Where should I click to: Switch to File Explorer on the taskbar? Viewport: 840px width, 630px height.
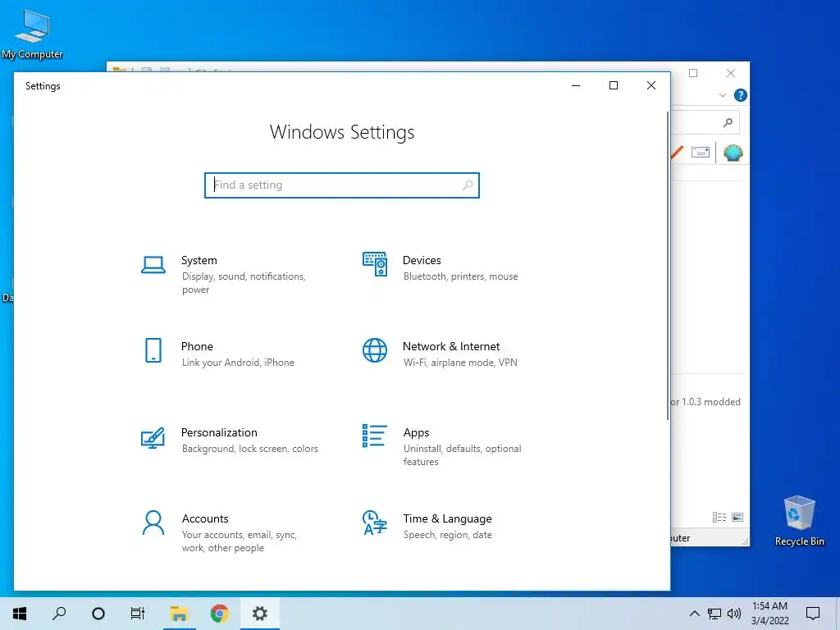[x=179, y=614]
